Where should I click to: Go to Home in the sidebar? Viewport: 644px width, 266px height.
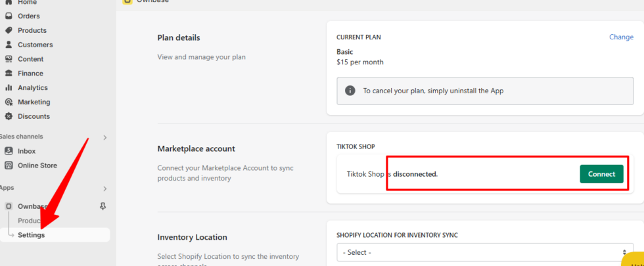[x=26, y=3]
